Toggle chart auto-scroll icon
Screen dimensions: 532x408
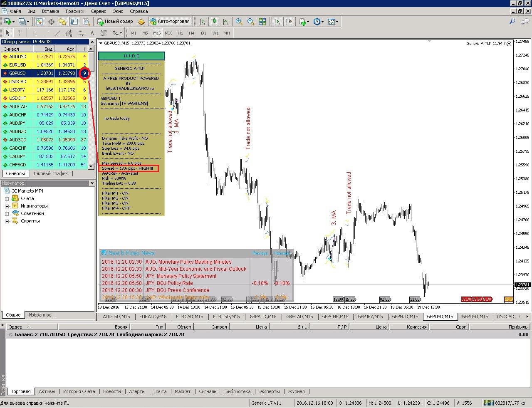277,22
